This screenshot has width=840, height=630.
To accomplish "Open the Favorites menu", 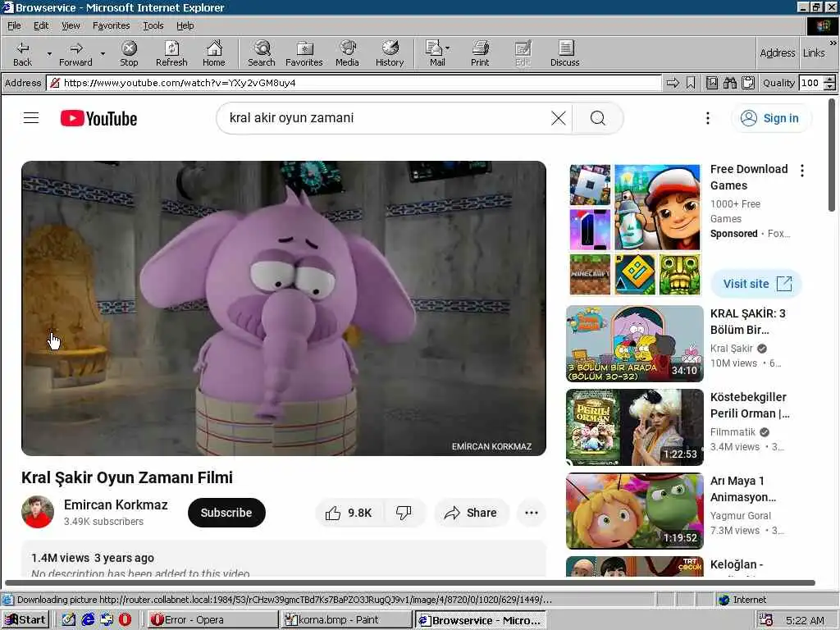I will pyautogui.click(x=111, y=25).
